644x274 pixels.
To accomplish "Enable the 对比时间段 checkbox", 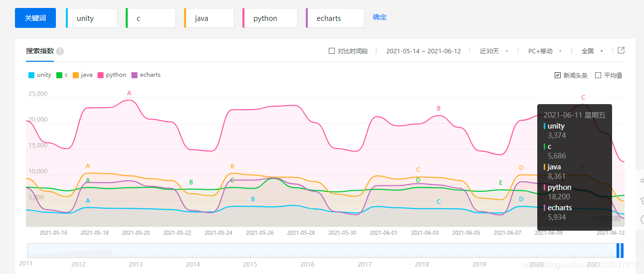I will (x=332, y=51).
